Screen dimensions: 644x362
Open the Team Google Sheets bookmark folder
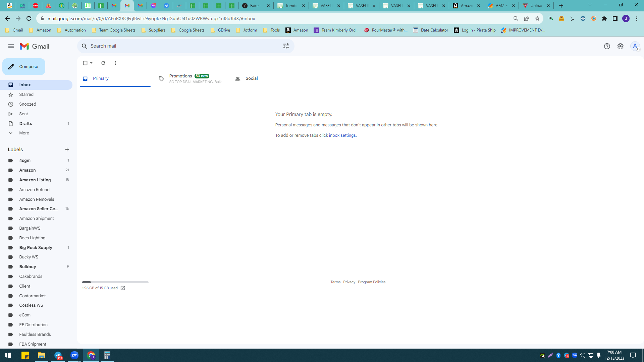pyautogui.click(x=113, y=30)
